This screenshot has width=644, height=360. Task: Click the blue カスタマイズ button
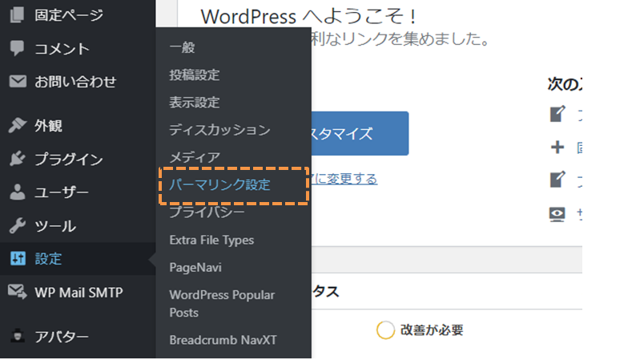tap(360, 133)
